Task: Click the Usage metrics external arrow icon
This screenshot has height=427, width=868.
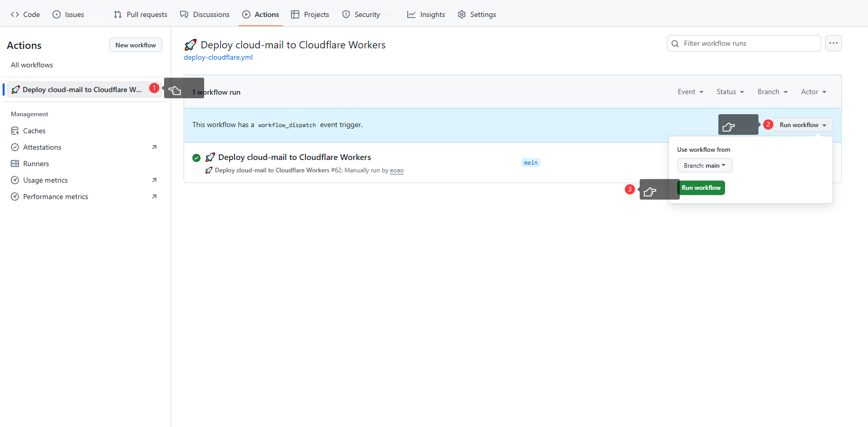Action: [x=154, y=180]
